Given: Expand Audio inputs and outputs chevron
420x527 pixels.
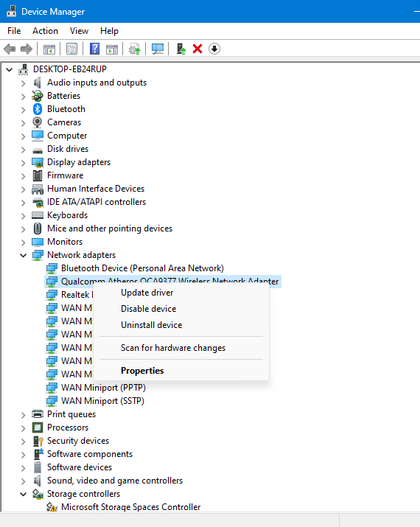Looking at the screenshot, I should pyautogui.click(x=23, y=83).
